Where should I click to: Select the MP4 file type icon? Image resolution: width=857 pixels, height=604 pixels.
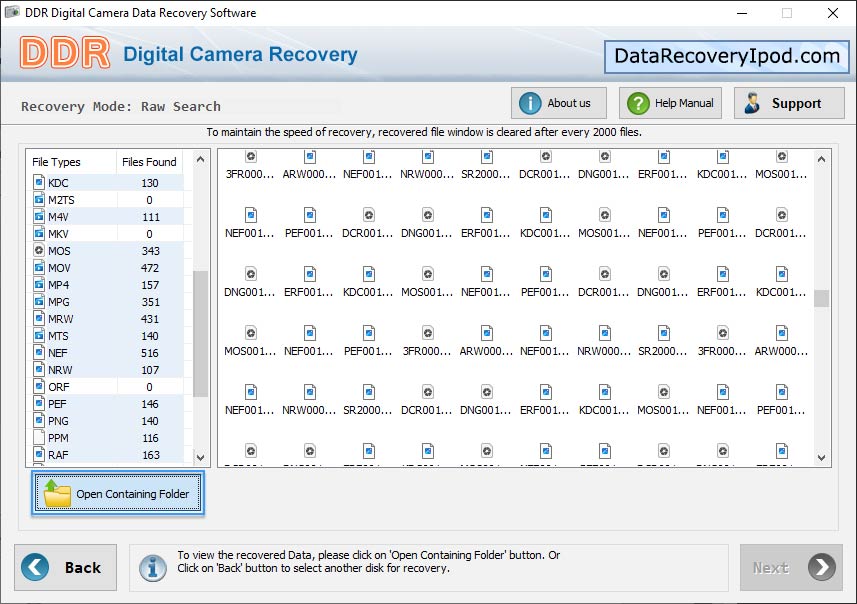click(x=39, y=284)
